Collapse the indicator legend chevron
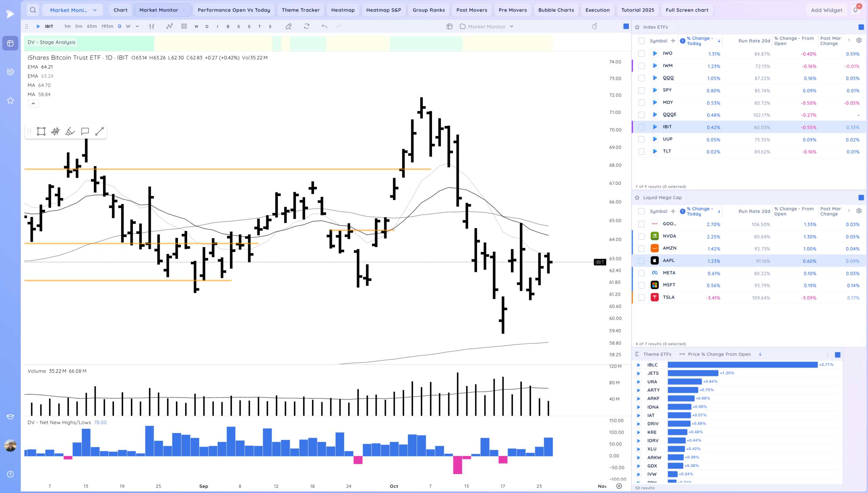Viewport: 868px width, 493px height. point(33,103)
